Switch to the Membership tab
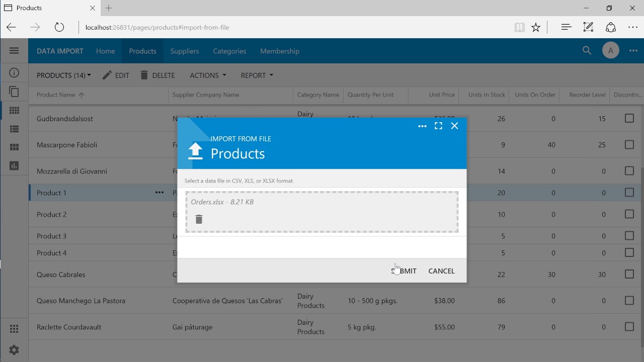 pyautogui.click(x=280, y=51)
